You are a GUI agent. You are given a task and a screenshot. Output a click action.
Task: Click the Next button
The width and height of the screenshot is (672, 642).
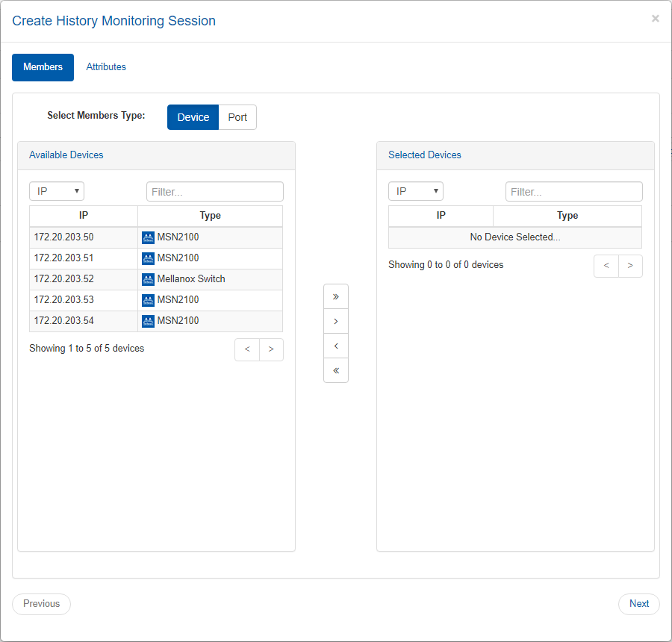(x=638, y=604)
